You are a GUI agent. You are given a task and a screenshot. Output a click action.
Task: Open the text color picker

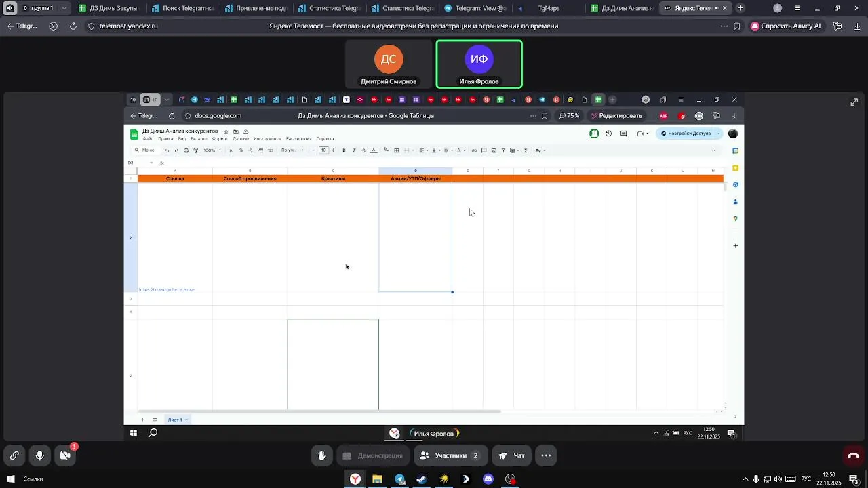coord(374,150)
